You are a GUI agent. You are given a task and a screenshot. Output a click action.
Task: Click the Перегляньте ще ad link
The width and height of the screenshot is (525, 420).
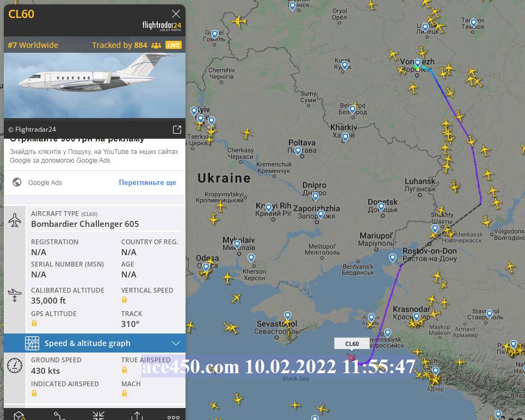147,183
